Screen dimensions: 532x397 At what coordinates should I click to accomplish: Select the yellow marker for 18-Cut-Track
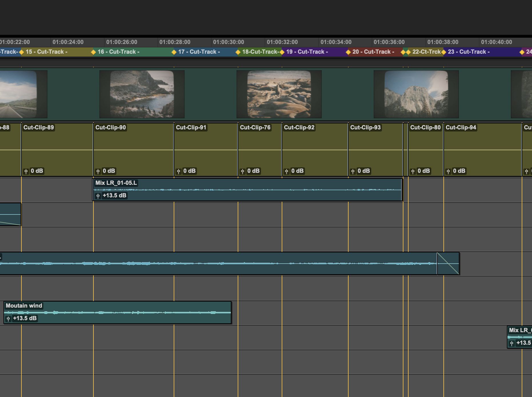pyautogui.click(x=238, y=52)
